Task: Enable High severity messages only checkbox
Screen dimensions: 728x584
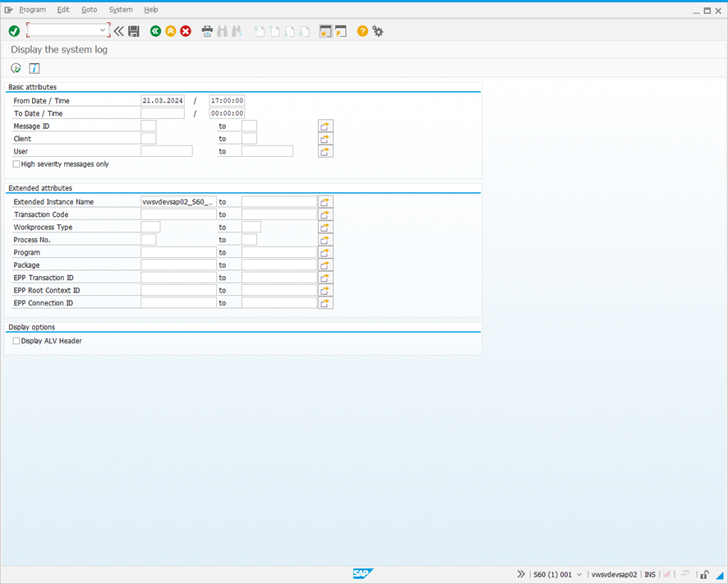Action: coord(16,164)
